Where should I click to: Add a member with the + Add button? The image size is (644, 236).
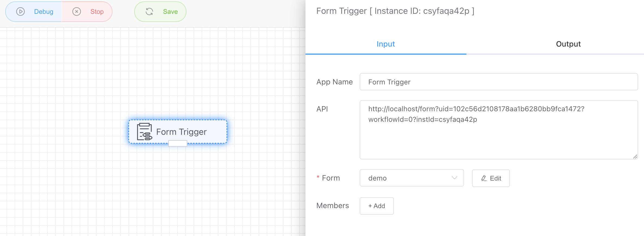point(376,206)
